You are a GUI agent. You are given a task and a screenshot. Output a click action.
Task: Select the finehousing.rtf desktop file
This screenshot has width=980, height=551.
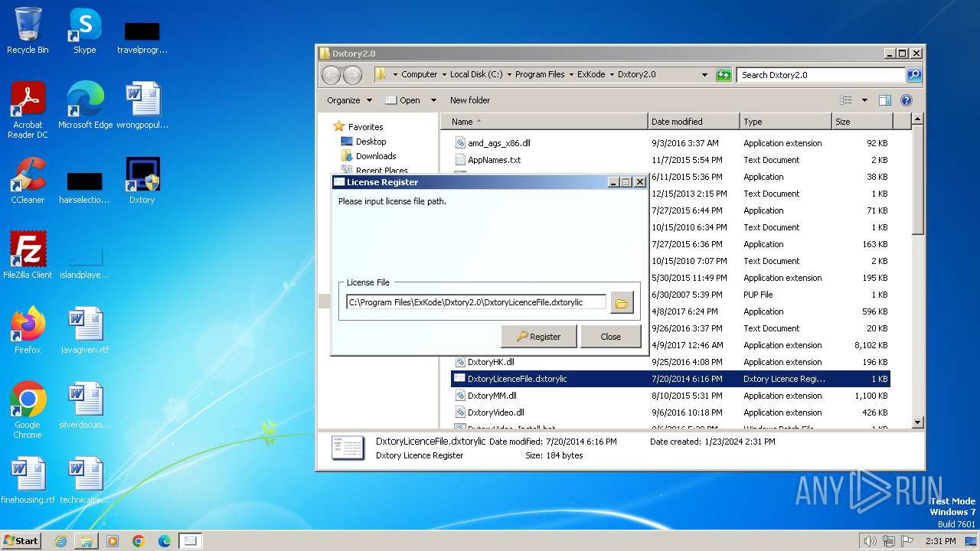tap(28, 481)
